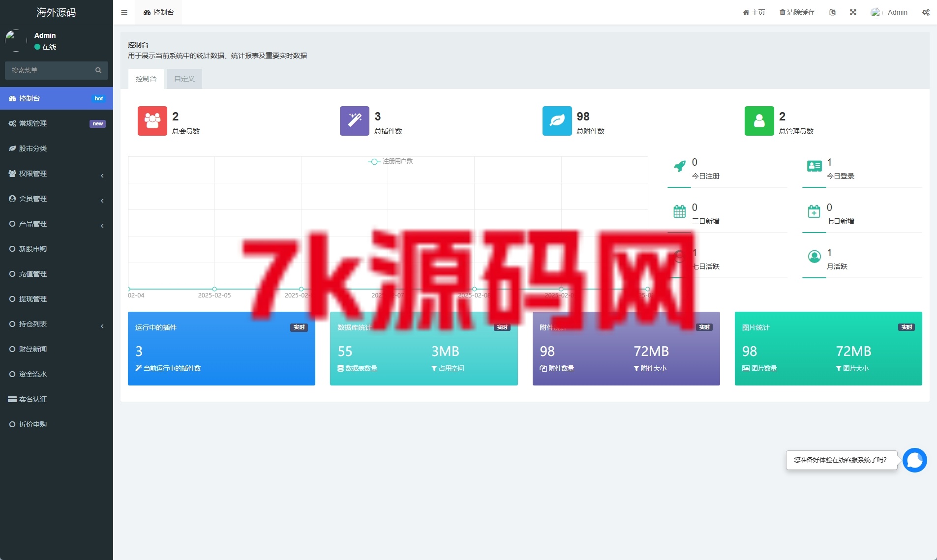This screenshot has height=560, width=937.
Task: Open the Admin user dropdown in header
Action: point(889,12)
